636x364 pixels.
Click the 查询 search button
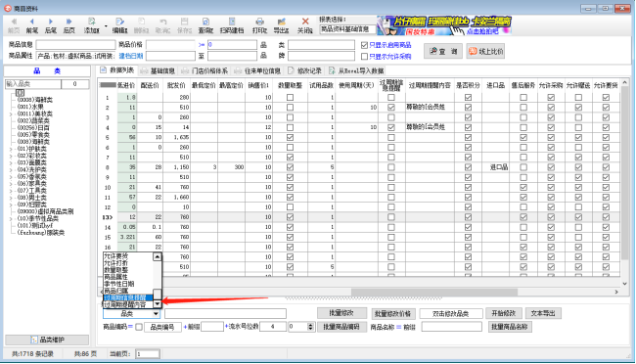point(443,51)
